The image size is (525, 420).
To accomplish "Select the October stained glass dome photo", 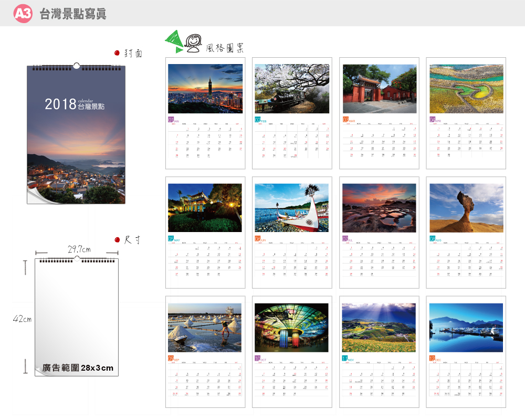I will [292, 328].
